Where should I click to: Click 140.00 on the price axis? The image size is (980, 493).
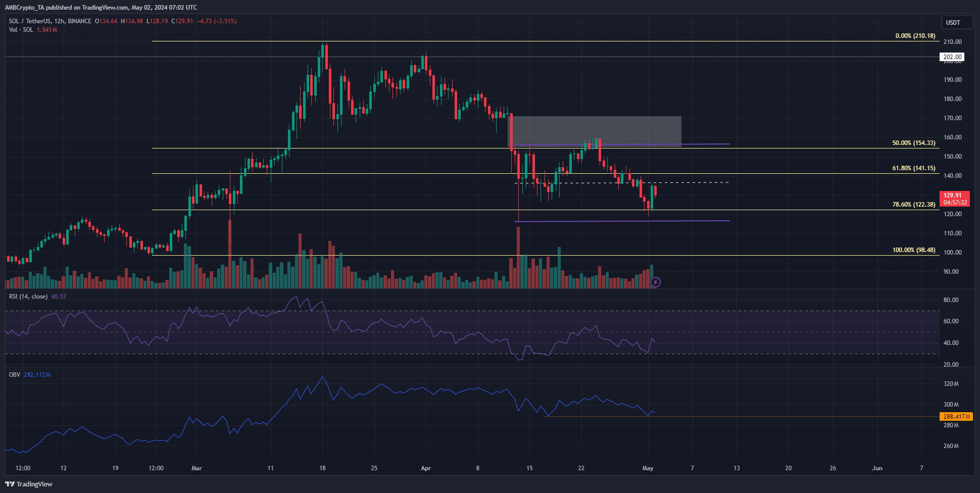pyautogui.click(x=953, y=176)
